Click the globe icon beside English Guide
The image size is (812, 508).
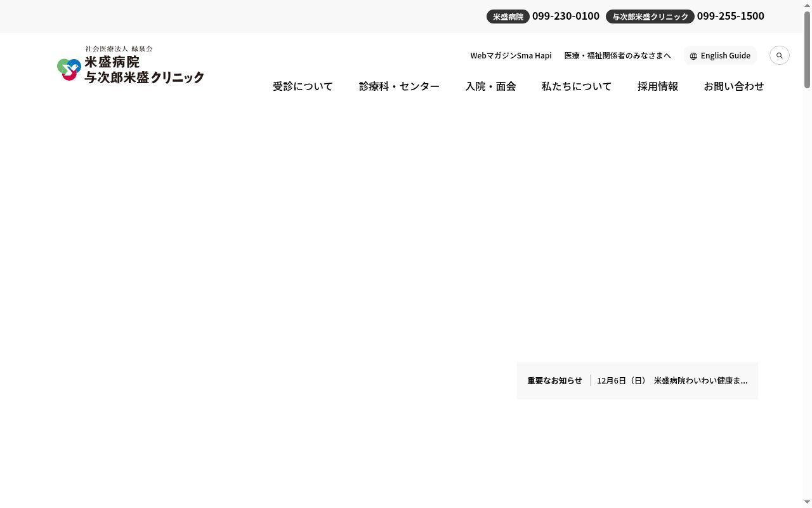pyautogui.click(x=693, y=56)
